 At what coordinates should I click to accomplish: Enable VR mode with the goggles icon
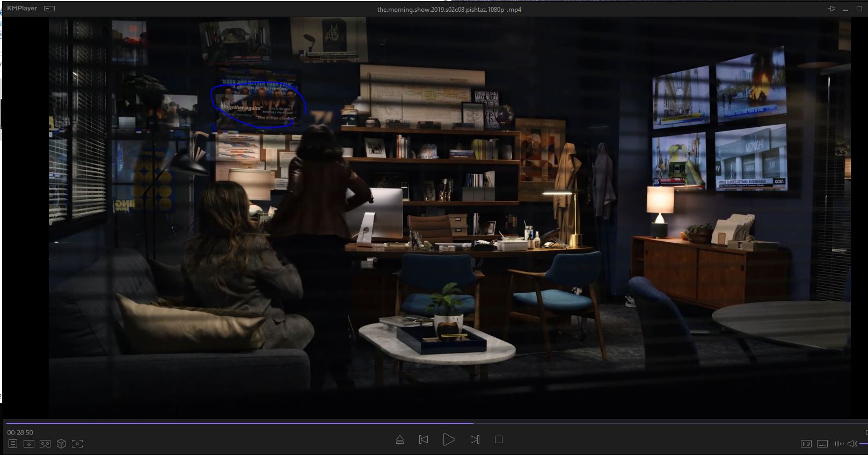(45, 444)
